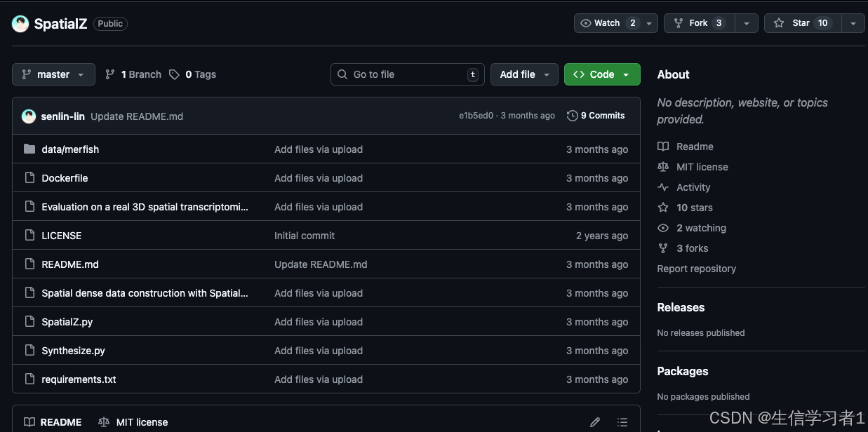Open commit hash e1b5ed0
The image size is (868, 432).
tap(476, 116)
